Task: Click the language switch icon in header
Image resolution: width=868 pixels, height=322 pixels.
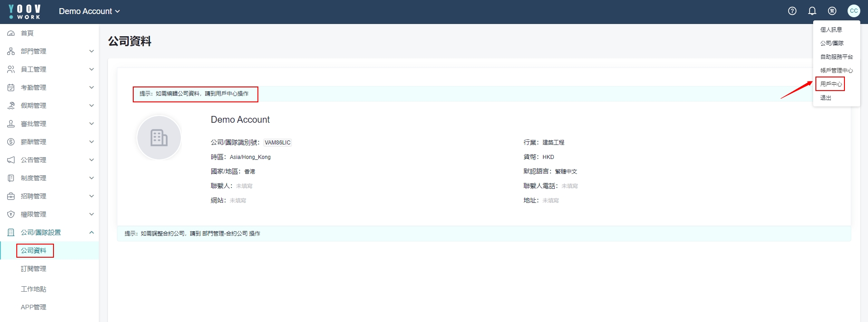Action: coord(832,11)
